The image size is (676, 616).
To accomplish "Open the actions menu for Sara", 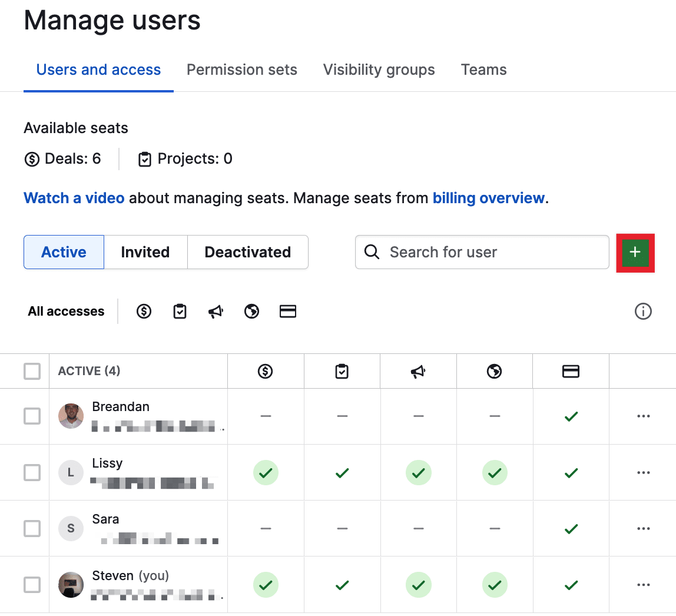I will tap(643, 528).
